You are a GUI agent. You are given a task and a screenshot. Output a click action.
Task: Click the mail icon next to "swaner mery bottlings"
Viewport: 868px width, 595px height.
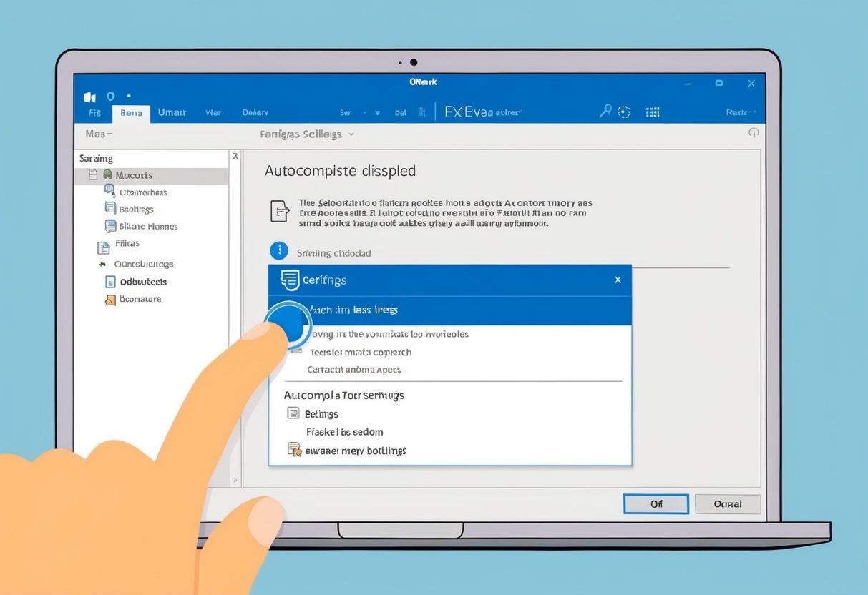pos(294,450)
